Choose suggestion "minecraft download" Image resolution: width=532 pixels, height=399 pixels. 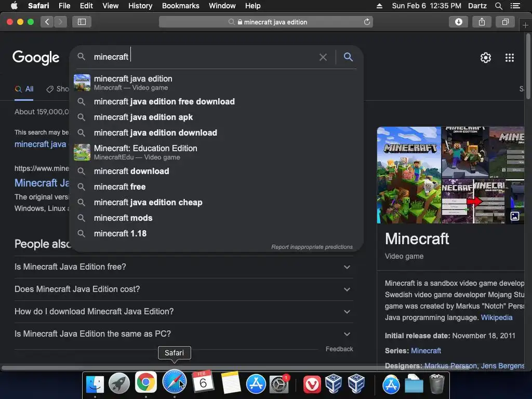click(x=217, y=171)
